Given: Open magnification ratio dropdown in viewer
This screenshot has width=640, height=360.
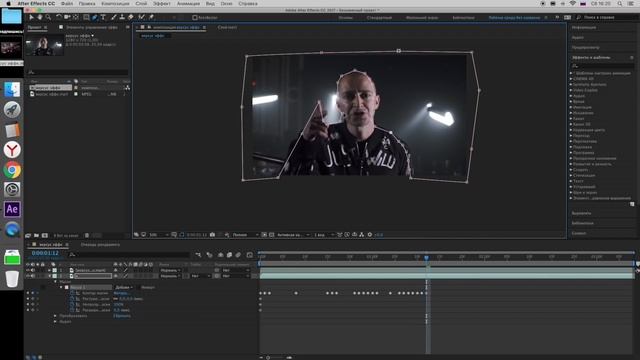Looking at the screenshot, I should tap(158, 235).
